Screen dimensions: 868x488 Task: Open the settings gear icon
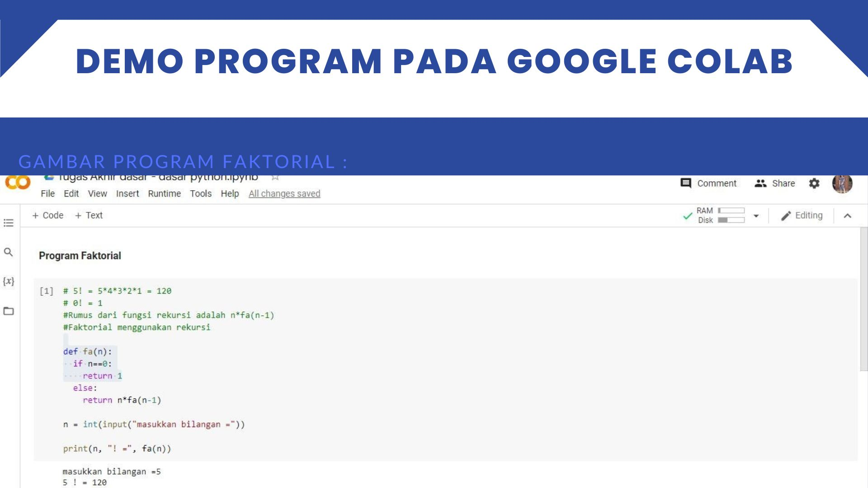pos(814,183)
